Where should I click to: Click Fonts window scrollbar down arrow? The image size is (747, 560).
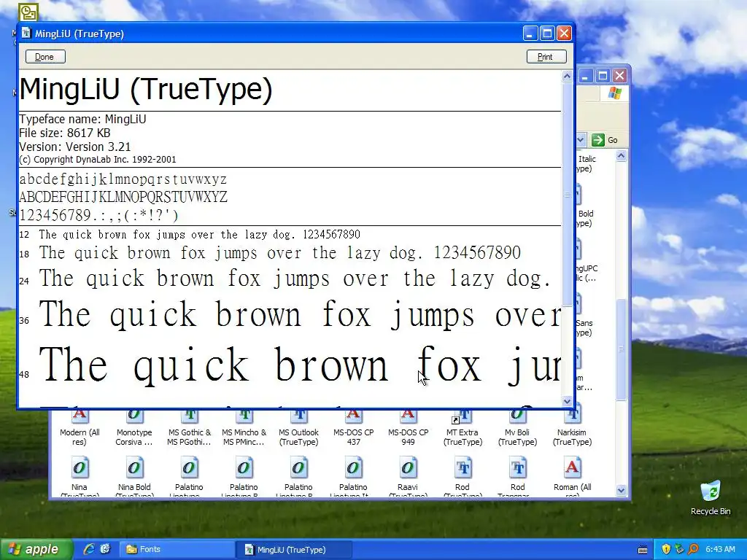coord(621,490)
